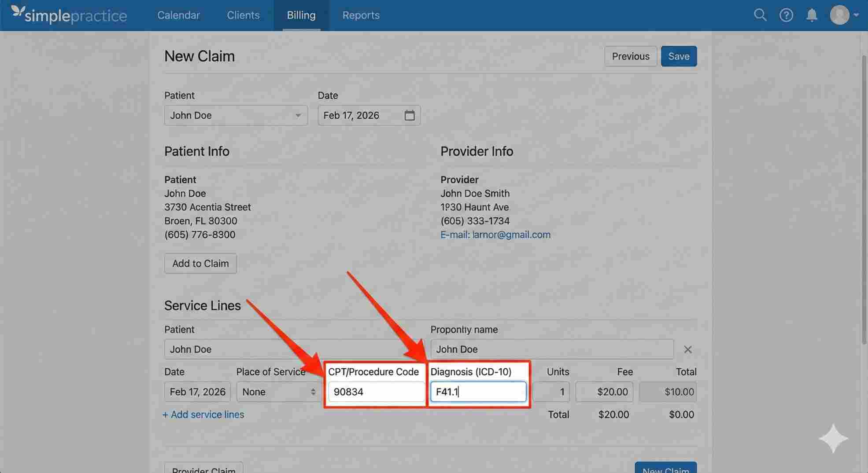This screenshot has width=868, height=473.
Task: Expand the profile dropdown chevron
Action: click(856, 15)
